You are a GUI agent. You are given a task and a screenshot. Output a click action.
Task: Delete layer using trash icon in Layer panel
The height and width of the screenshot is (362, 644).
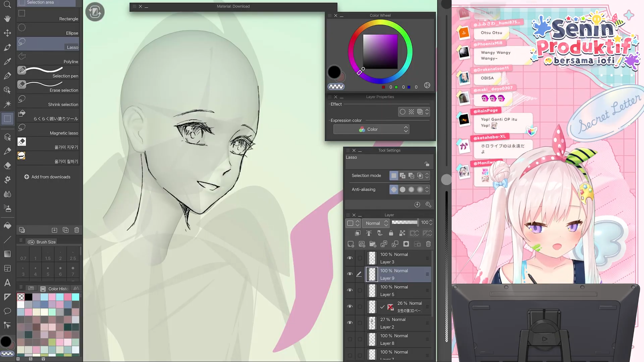428,244
